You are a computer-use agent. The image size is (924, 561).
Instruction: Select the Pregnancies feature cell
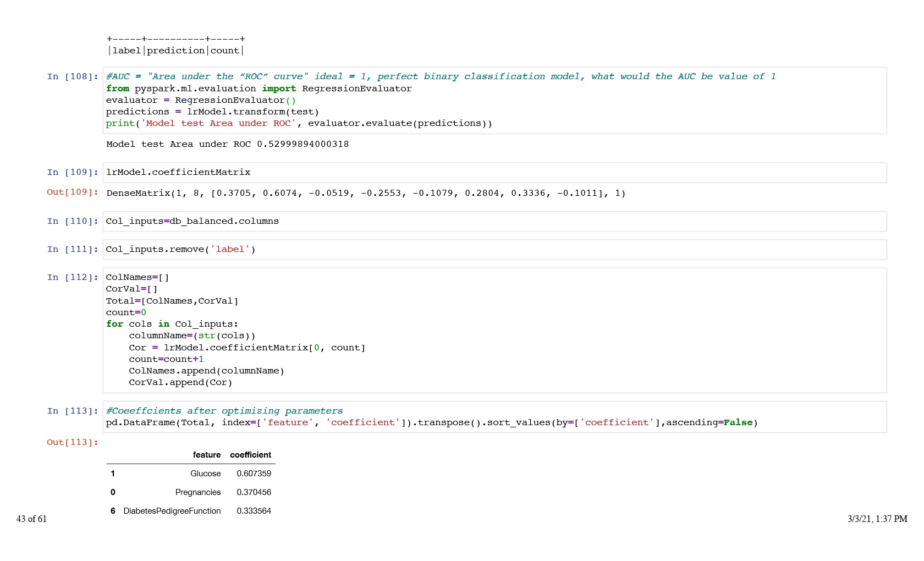coord(198,492)
